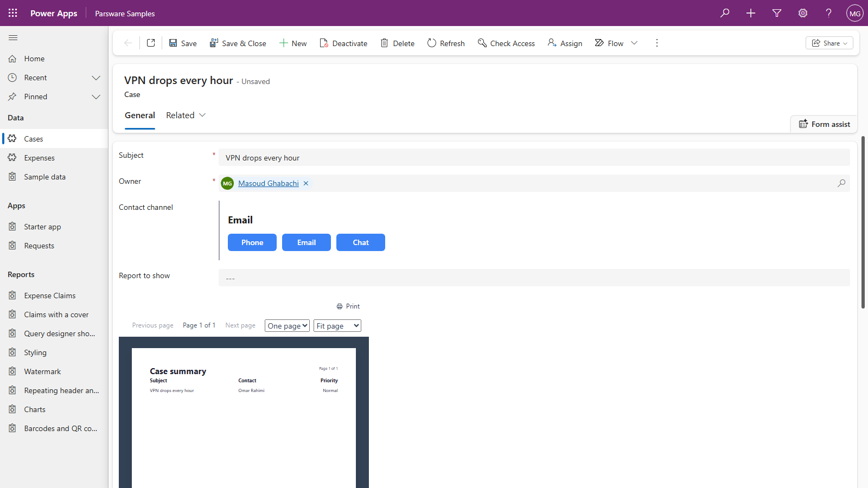Select Chat as contact channel
Viewport: 868px width, 488px height.
(361, 242)
